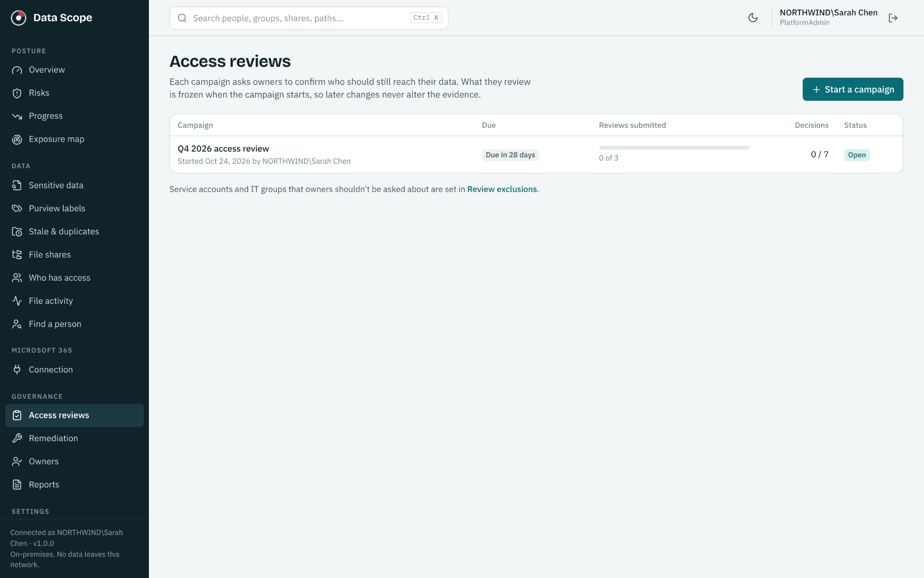Screen dimensions: 924x578
Task: Click the Owners user-check icon
Action: pos(17,461)
